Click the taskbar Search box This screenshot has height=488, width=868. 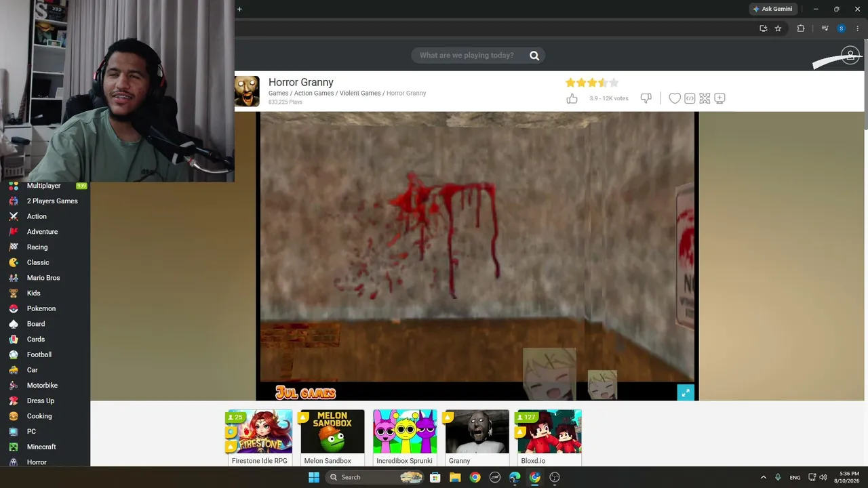click(x=375, y=477)
